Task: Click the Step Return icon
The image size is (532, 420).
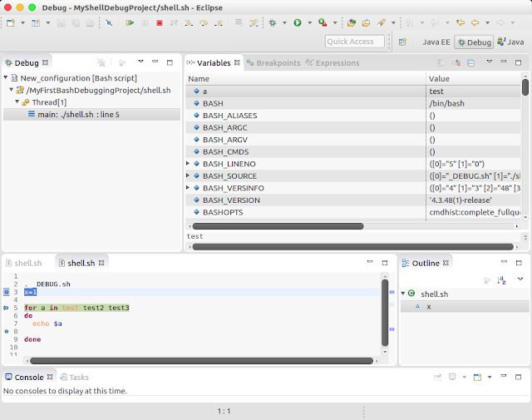Action: click(x=218, y=22)
